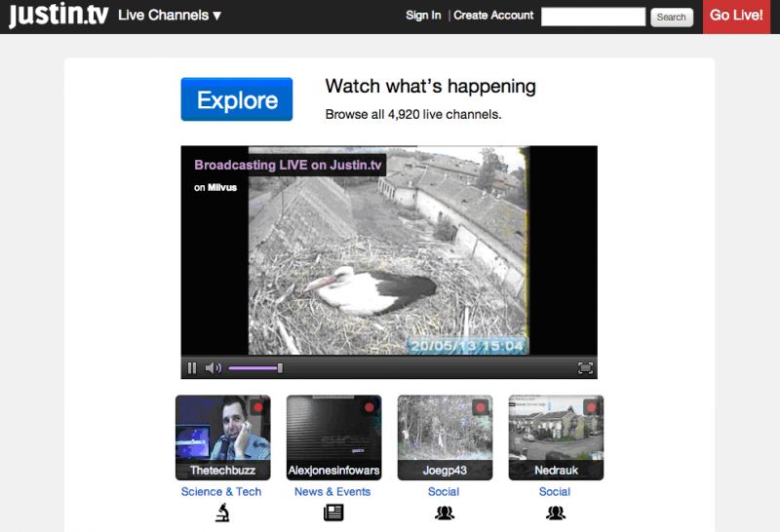Click the Justin.tv logo
The height and width of the screenshot is (532, 780).
click(58, 15)
